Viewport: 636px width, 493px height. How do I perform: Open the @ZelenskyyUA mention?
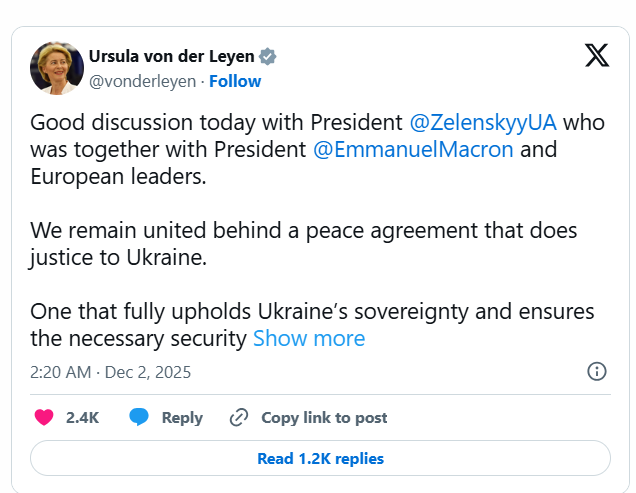[x=483, y=123]
